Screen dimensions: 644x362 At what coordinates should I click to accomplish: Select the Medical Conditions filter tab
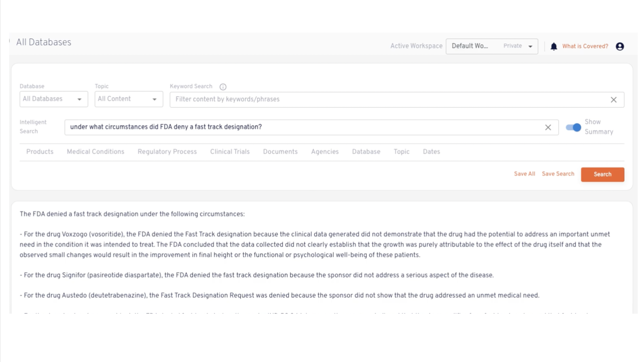pos(95,152)
